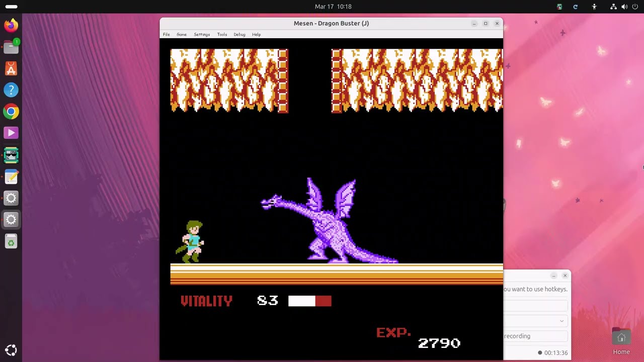Click the upper gear icon in the dock

coord(11,198)
